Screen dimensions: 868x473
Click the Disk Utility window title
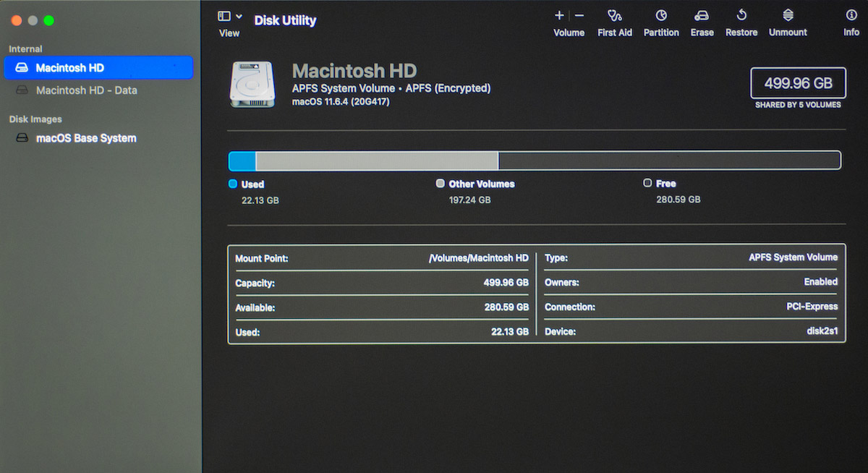(285, 21)
